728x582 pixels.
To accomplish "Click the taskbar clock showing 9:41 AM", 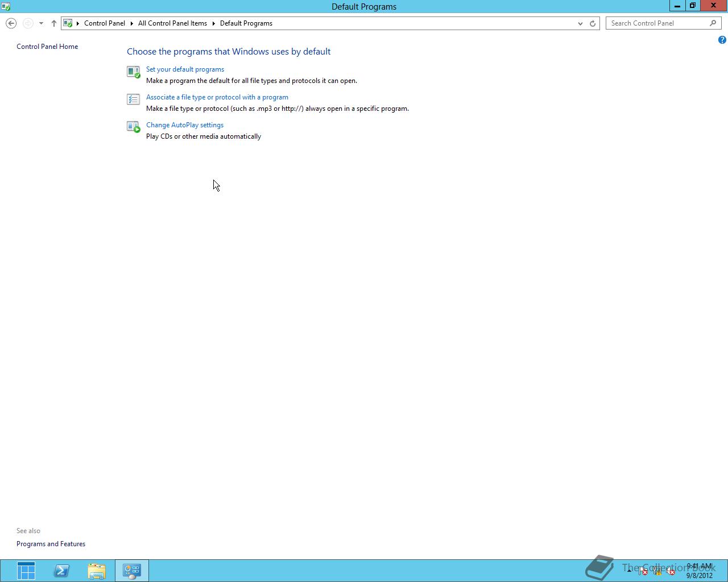I will [x=699, y=571].
